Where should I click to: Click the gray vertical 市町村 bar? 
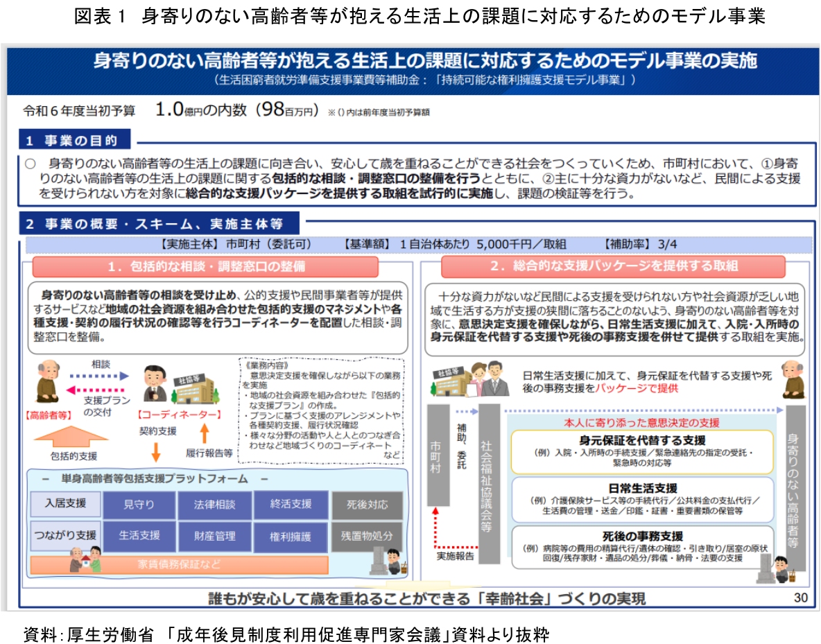tap(438, 455)
